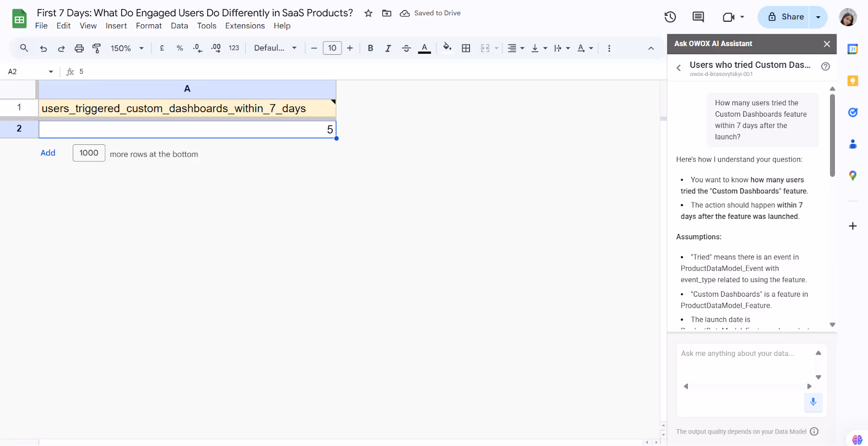Open version history clock icon
This screenshot has width=868, height=446.
(670, 17)
